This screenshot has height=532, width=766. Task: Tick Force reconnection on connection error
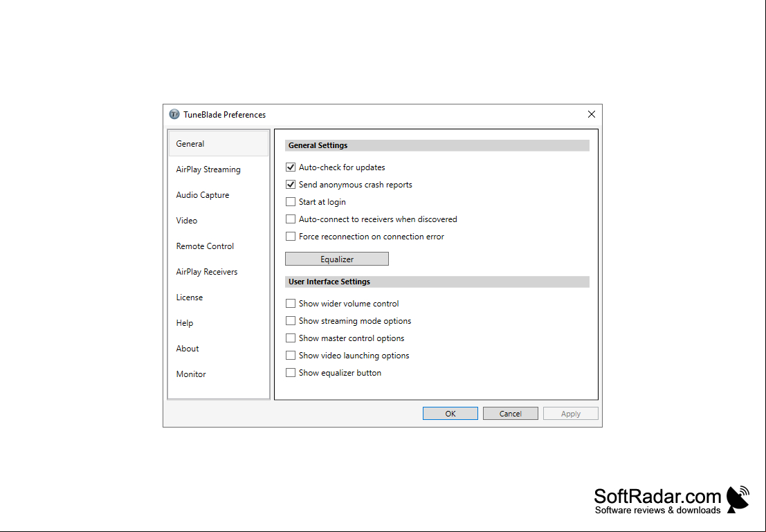tap(291, 237)
